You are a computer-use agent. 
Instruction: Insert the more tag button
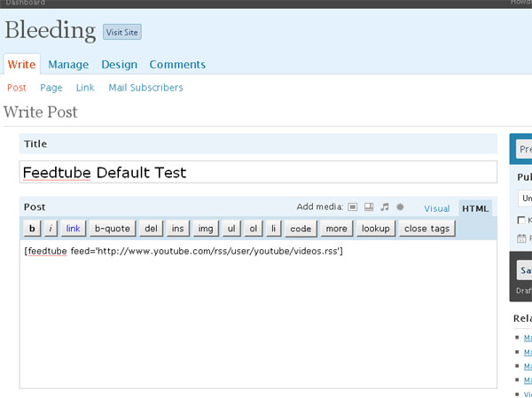337,229
